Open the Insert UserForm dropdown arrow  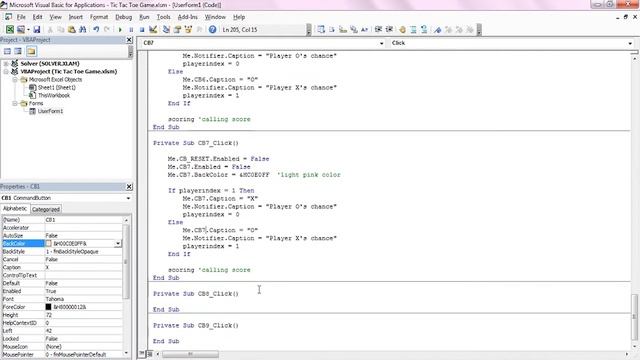pos(28,29)
